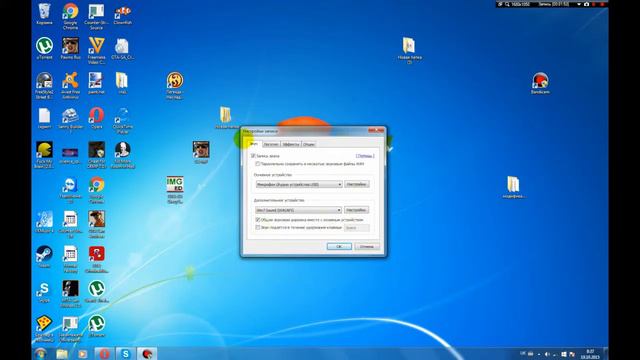Open FreeStyle2 Street Basketball shortcut

tap(44, 85)
